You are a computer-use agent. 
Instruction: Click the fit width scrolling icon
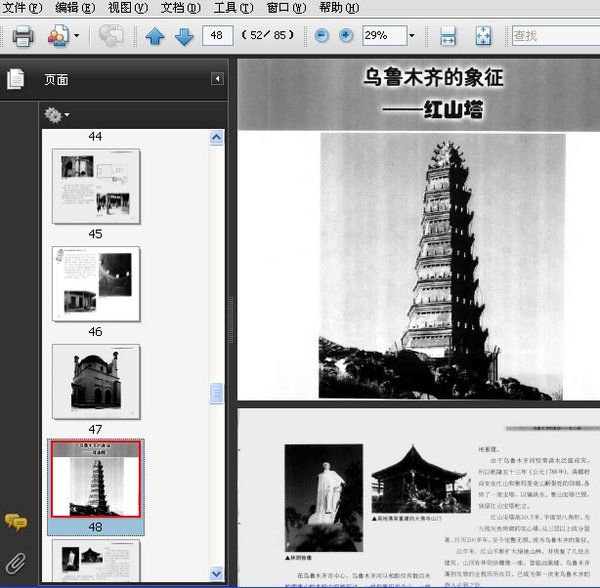coord(448,36)
